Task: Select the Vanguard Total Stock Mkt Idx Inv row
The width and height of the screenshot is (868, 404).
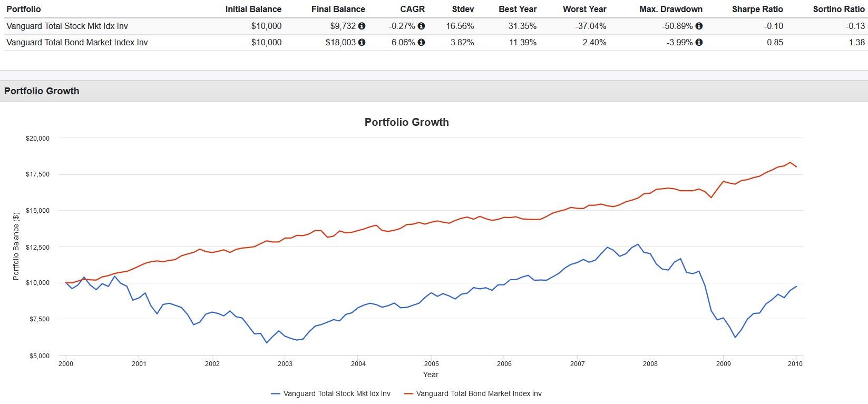Action: pos(436,26)
